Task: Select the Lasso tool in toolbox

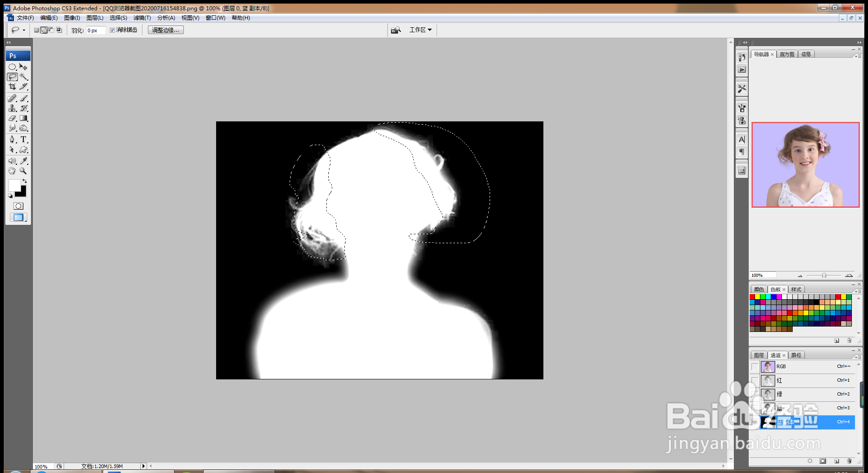Action: click(12, 77)
